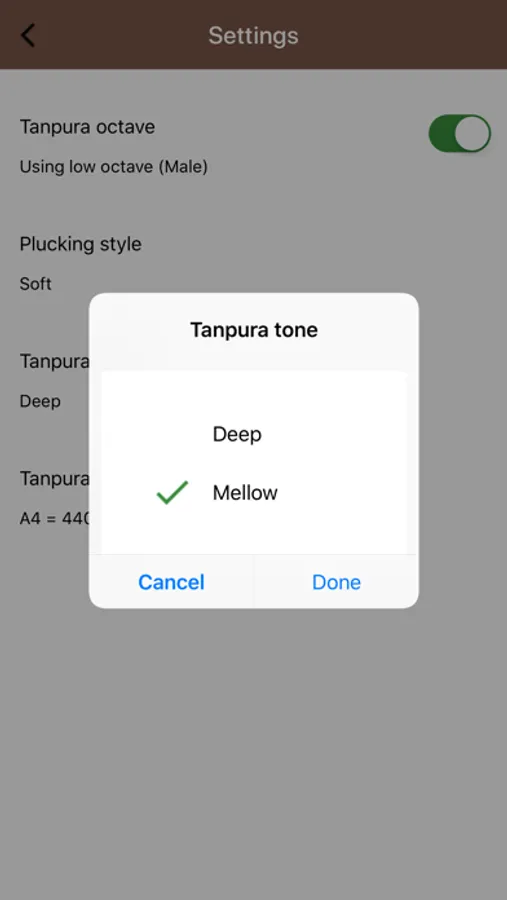Confirm tone selection with Done
The image size is (507, 900).
pyautogui.click(x=336, y=582)
